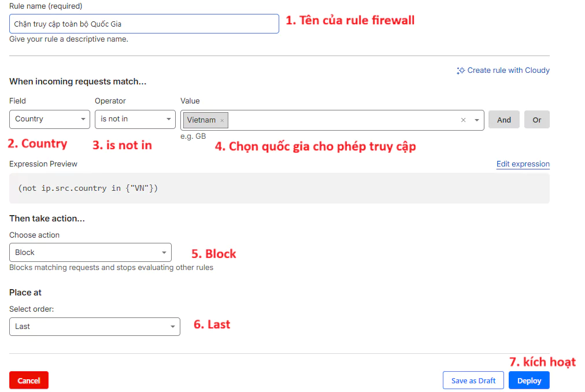This screenshot has height=392, width=585.
Task: Open the Edit expression link
Action: tap(523, 164)
